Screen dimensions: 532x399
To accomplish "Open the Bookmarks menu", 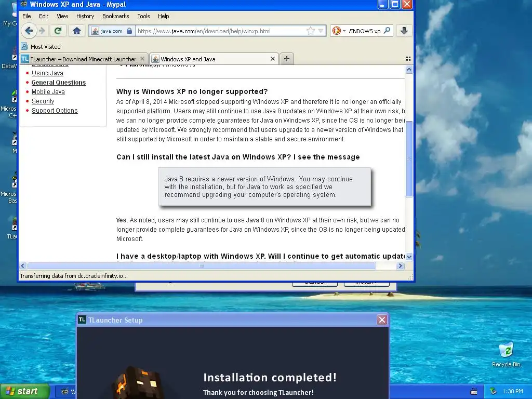I will point(116,16).
